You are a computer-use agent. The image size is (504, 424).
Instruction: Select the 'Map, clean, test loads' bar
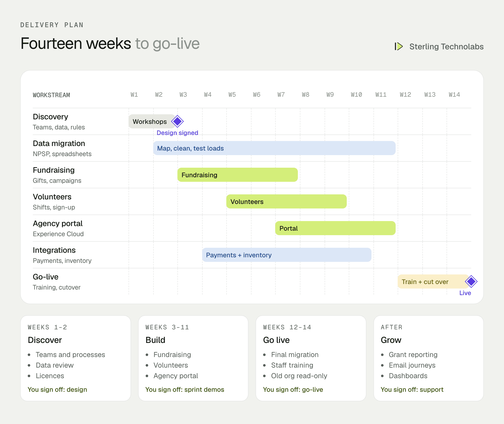[274, 148]
